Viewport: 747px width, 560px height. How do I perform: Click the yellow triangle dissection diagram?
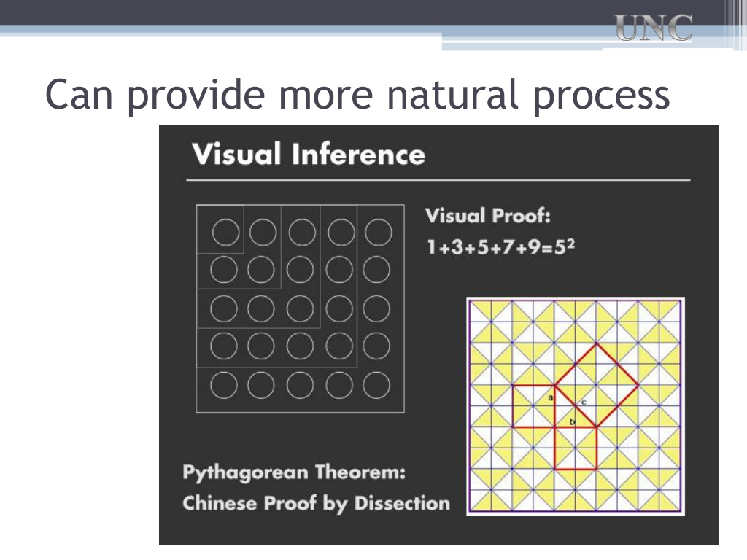pos(576,406)
